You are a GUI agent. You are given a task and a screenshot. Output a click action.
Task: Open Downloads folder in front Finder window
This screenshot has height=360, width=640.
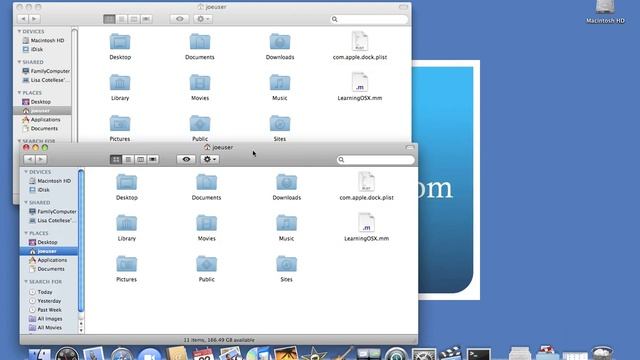pyautogui.click(x=287, y=182)
